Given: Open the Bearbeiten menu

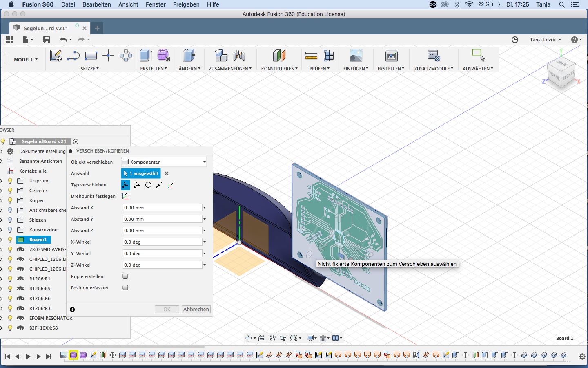Looking at the screenshot, I should click(97, 4).
